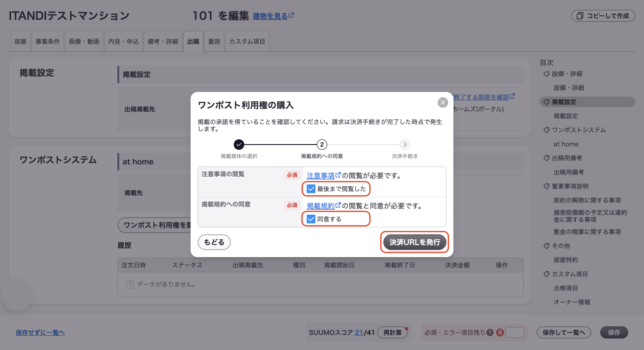Viewport: 644px width, 350px height.
Task: Click the 建物を見る link
Action: click(270, 16)
